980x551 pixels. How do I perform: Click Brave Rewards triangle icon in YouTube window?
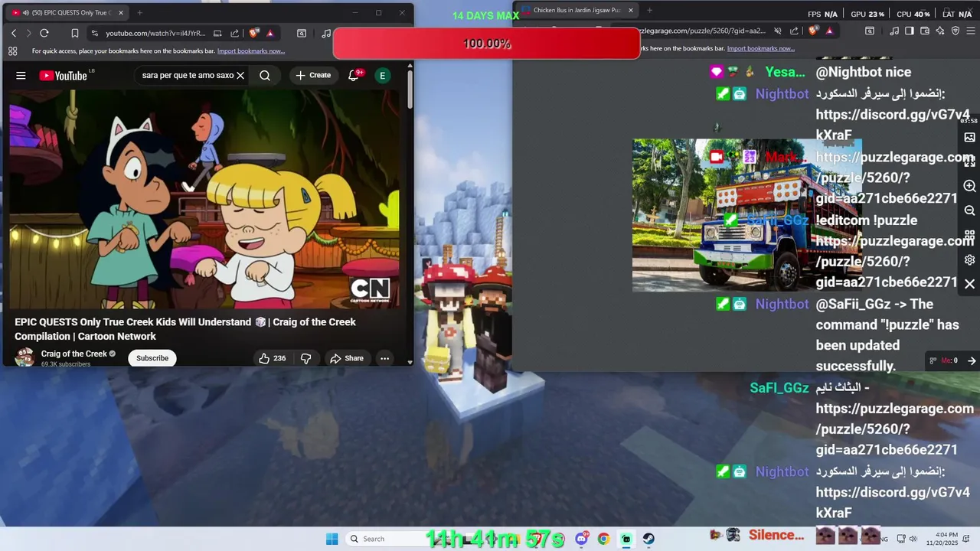[270, 33]
